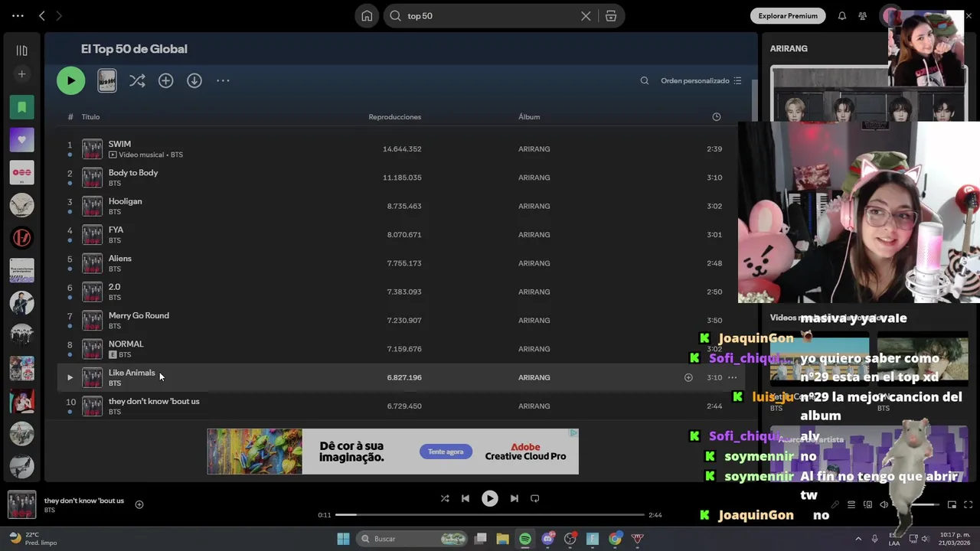Open the play queue
980x551 pixels.
851,504
